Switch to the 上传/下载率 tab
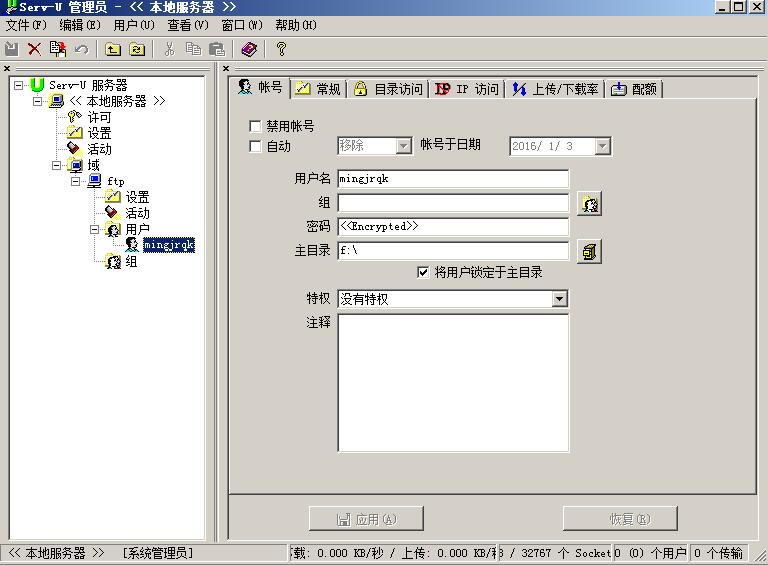 pyautogui.click(x=555, y=89)
